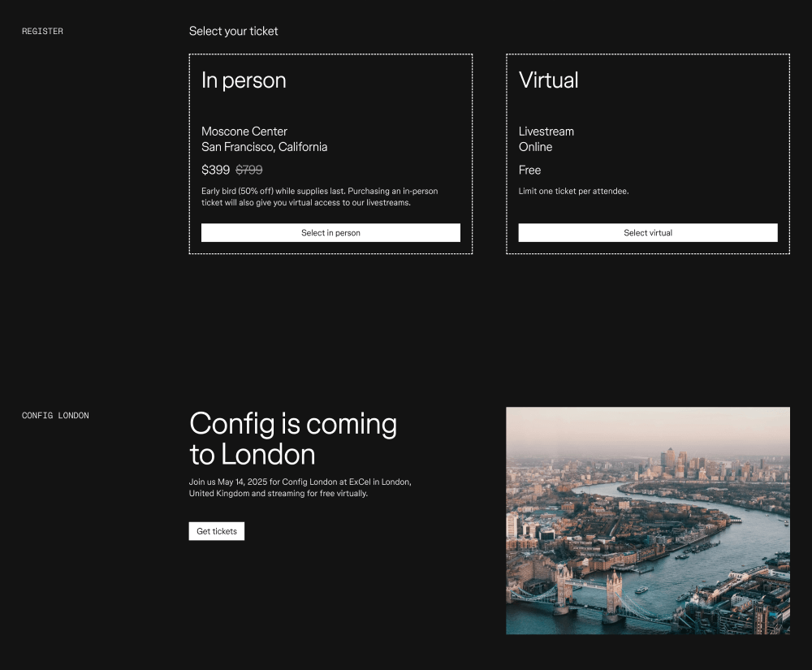Click the CONFIG LONDON section label
Screen dimensions: 812x670
coord(55,415)
